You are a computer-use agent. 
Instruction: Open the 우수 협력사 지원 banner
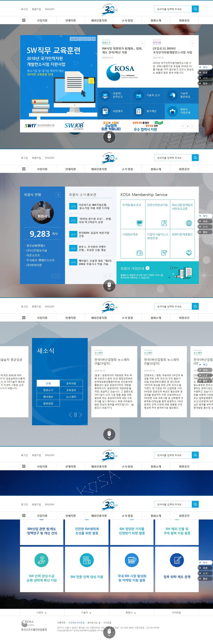click(x=147, y=126)
